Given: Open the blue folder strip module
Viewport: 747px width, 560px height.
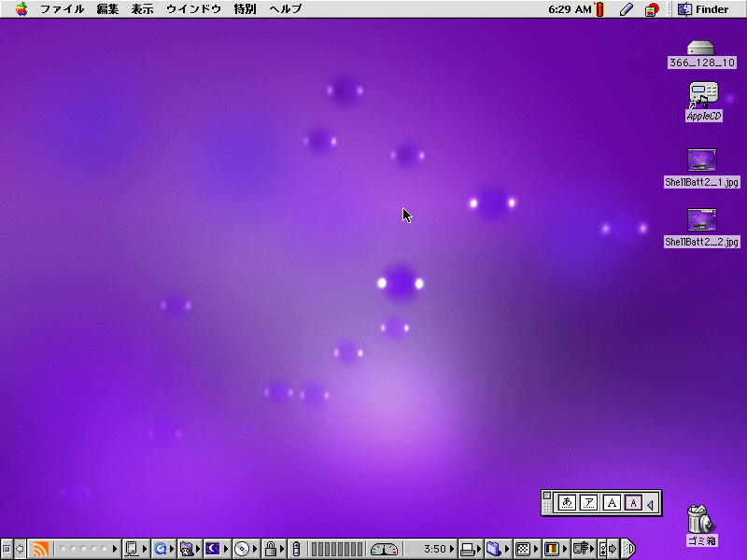Looking at the screenshot, I should pyautogui.click(x=498, y=549).
